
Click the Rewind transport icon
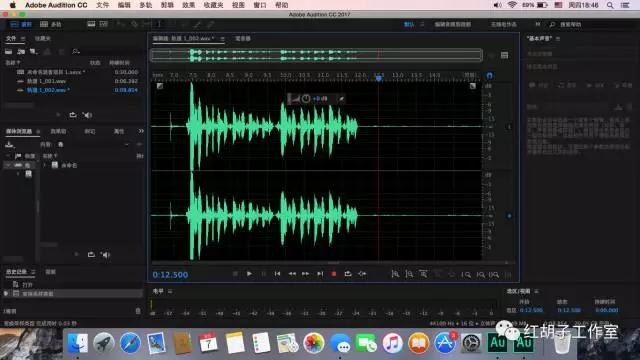pyautogui.click(x=292, y=274)
